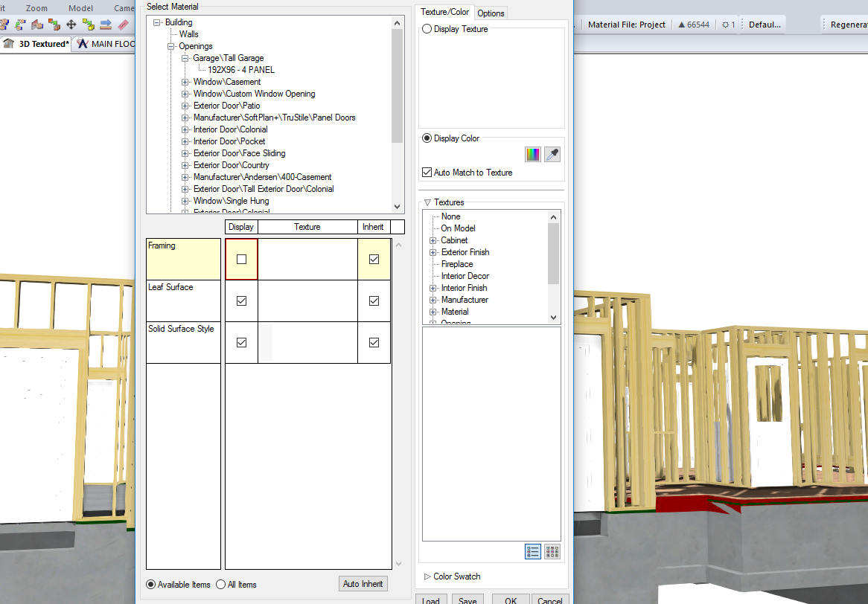Select the eraser icon on the toolbar
This screenshot has width=868, height=604.
(124, 24)
